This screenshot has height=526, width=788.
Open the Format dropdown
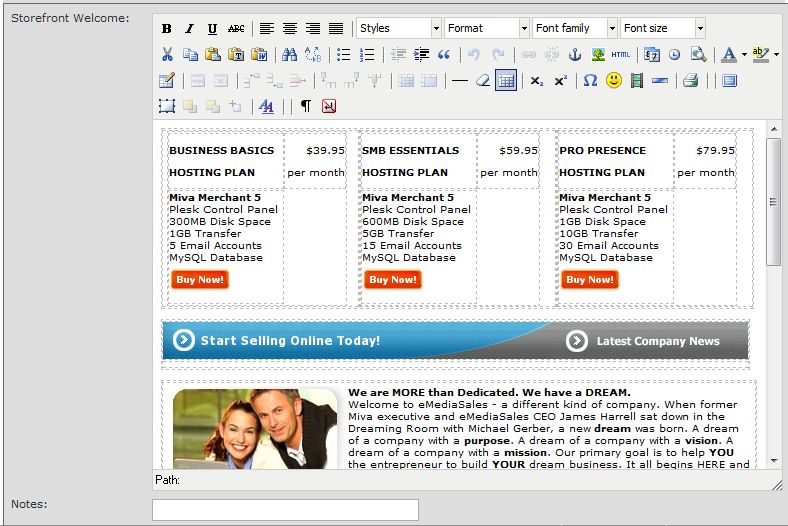coord(486,28)
